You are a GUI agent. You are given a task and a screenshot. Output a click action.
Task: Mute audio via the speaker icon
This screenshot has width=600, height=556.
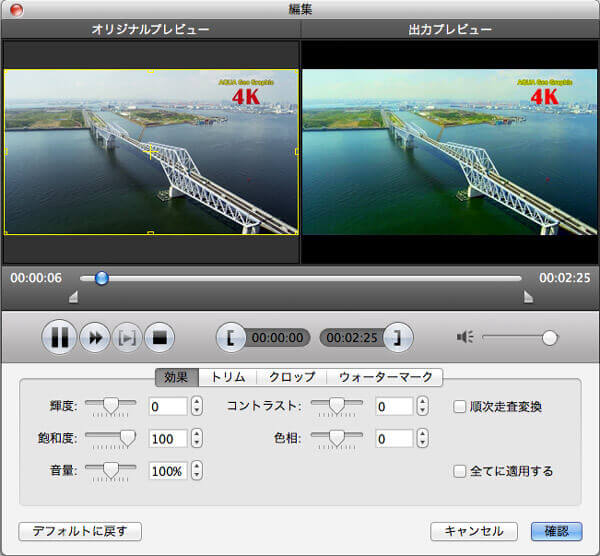point(465,337)
